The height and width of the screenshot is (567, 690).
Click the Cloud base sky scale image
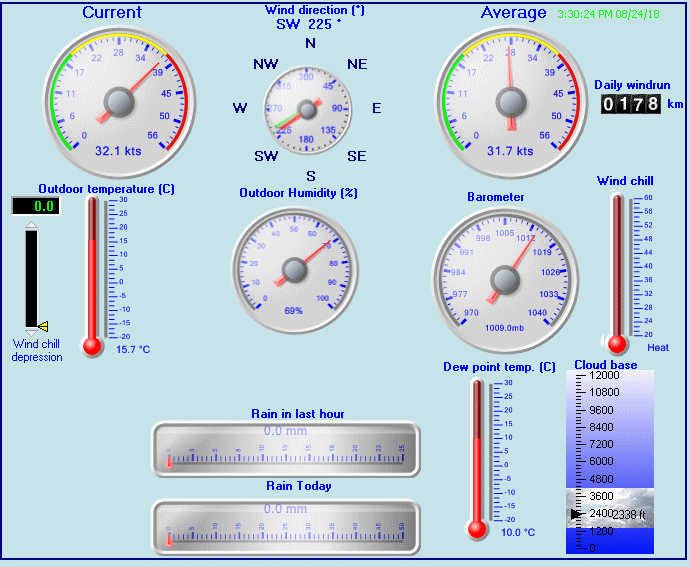(610, 462)
